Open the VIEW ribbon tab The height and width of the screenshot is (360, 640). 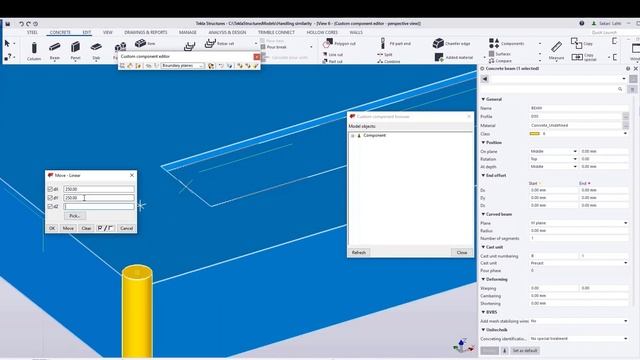tap(108, 32)
